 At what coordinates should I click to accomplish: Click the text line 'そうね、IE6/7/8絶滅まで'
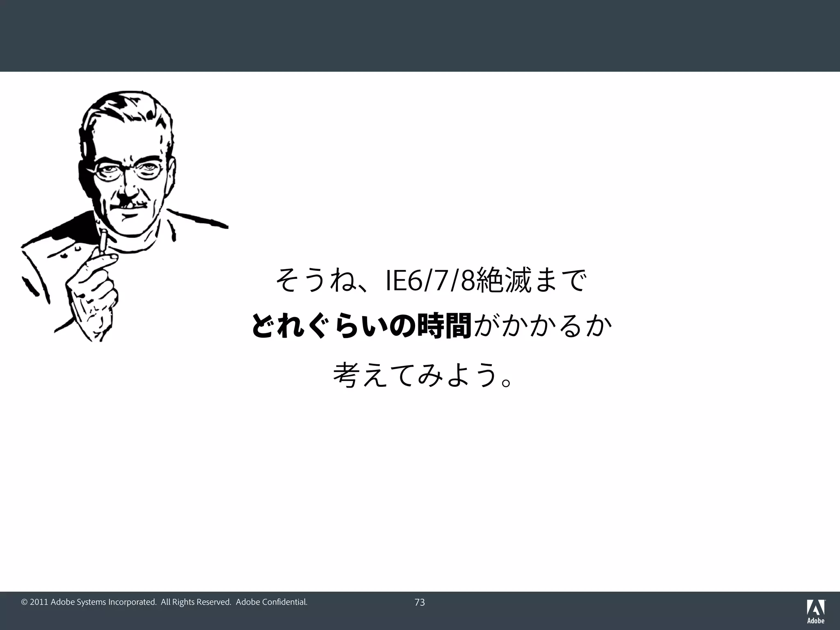point(430,281)
